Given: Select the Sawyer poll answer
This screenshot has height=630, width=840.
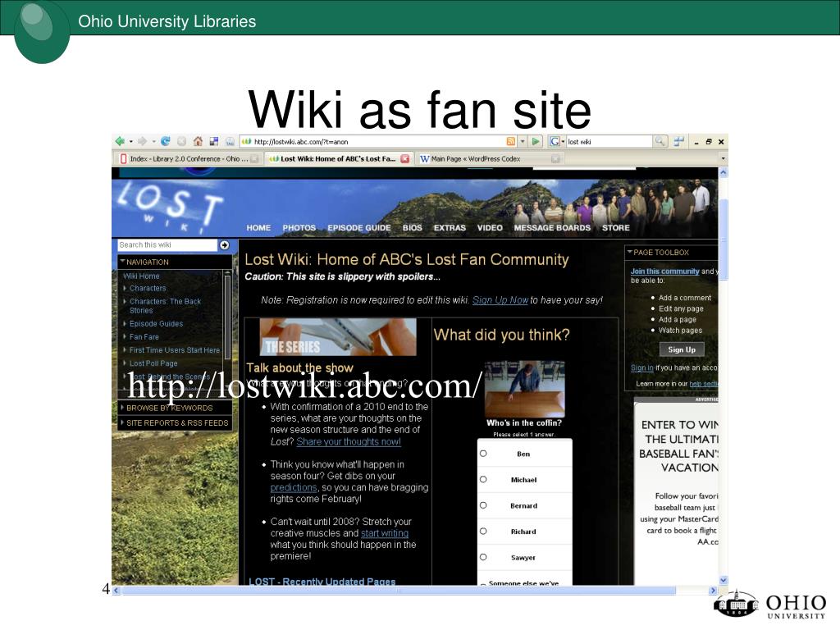Looking at the screenshot, I should click(483, 557).
